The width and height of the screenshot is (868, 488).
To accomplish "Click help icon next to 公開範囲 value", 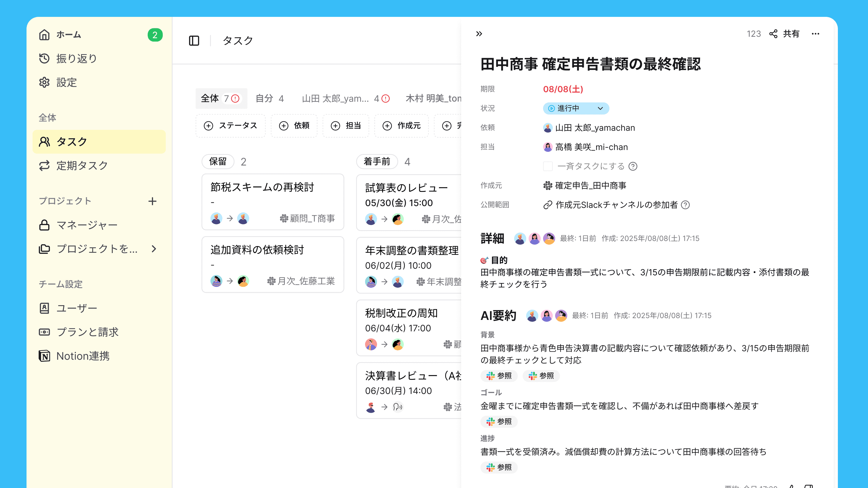I will [685, 205].
